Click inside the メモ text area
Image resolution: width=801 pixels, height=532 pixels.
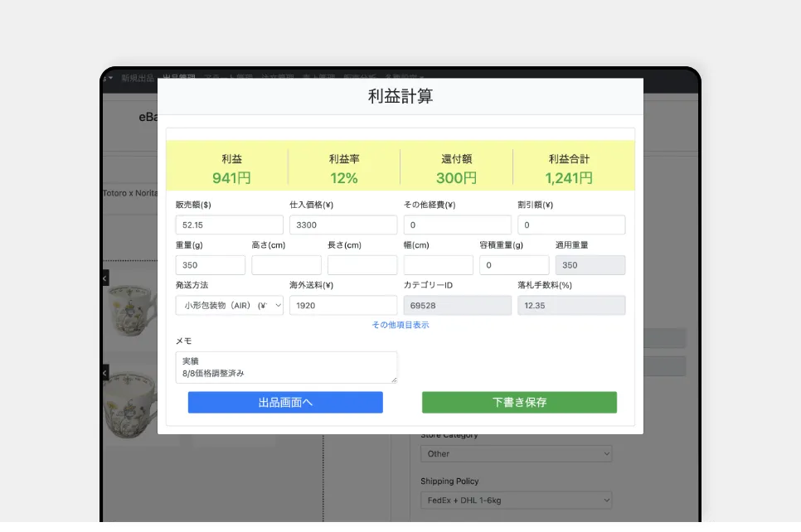coord(285,367)
